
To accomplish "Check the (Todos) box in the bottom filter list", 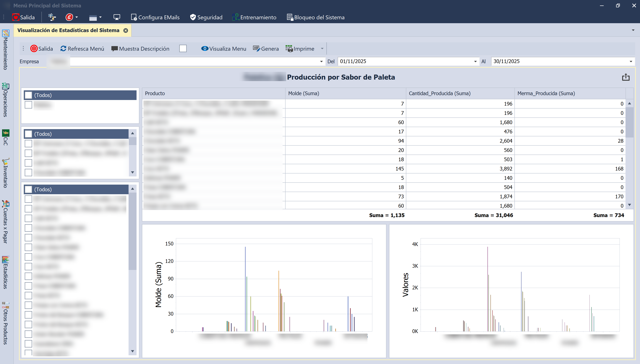I will pos(29,189).
